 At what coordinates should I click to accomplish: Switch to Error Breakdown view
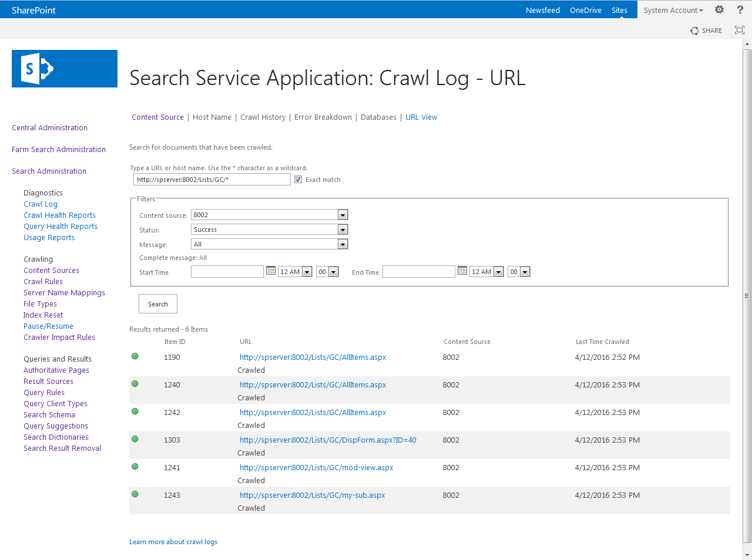point(323,117)
